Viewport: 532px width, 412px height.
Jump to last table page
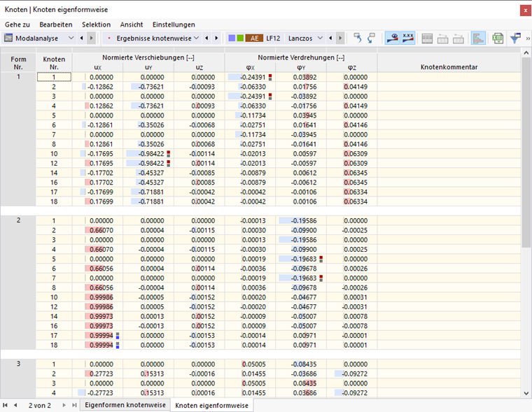[74, 405]
